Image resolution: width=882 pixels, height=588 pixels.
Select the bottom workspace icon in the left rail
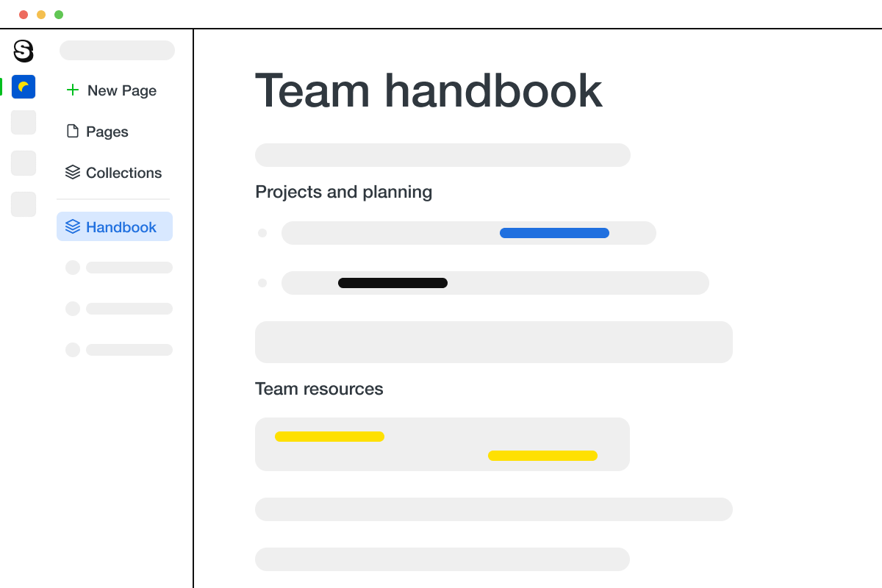(23, 204)
